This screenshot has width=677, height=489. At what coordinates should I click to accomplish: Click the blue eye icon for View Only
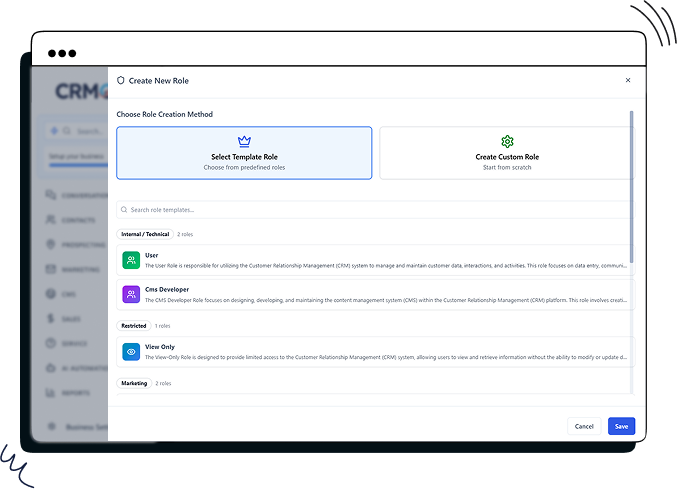point(131,352)
